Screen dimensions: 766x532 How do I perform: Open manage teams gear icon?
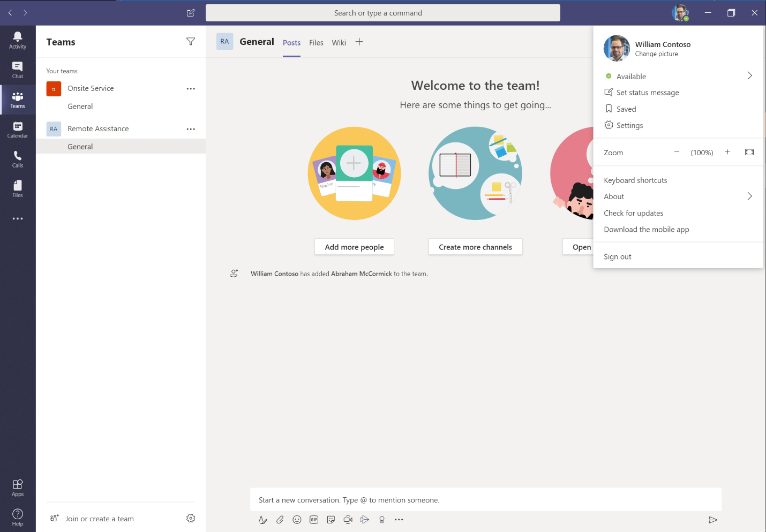[x=191, y=518]
